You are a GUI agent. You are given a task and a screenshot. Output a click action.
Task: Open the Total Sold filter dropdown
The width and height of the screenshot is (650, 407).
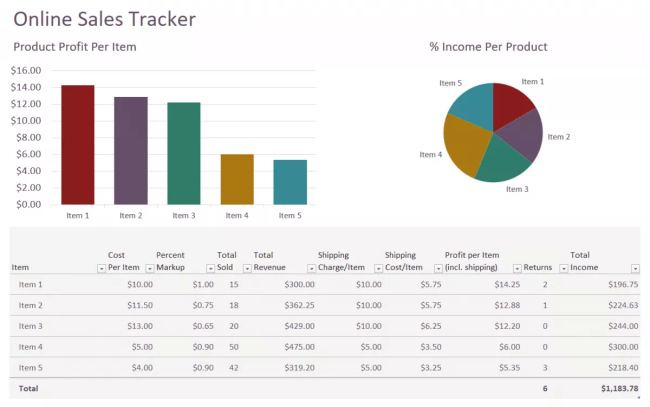245,268
